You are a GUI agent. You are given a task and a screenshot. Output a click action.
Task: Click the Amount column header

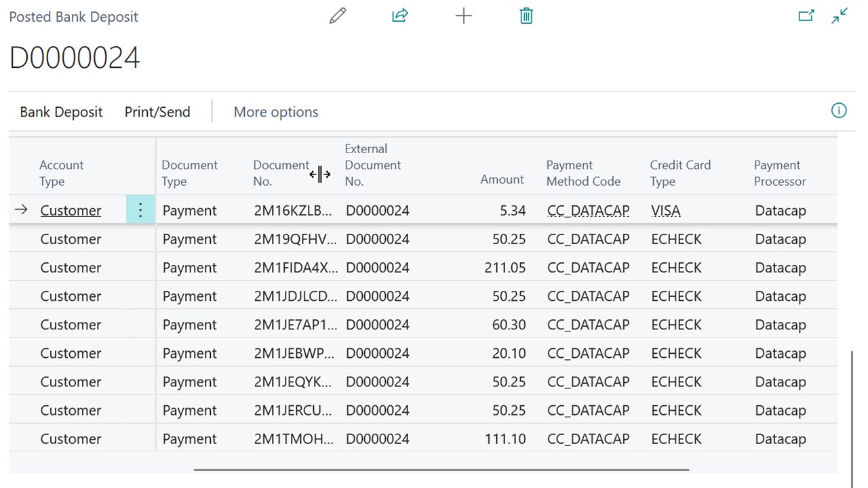502,179
